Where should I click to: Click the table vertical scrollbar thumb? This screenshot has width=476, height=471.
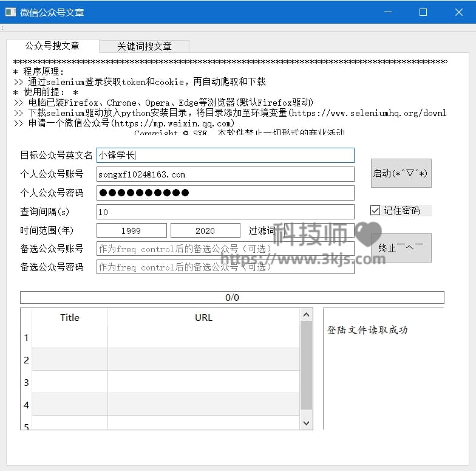(306, 366)
